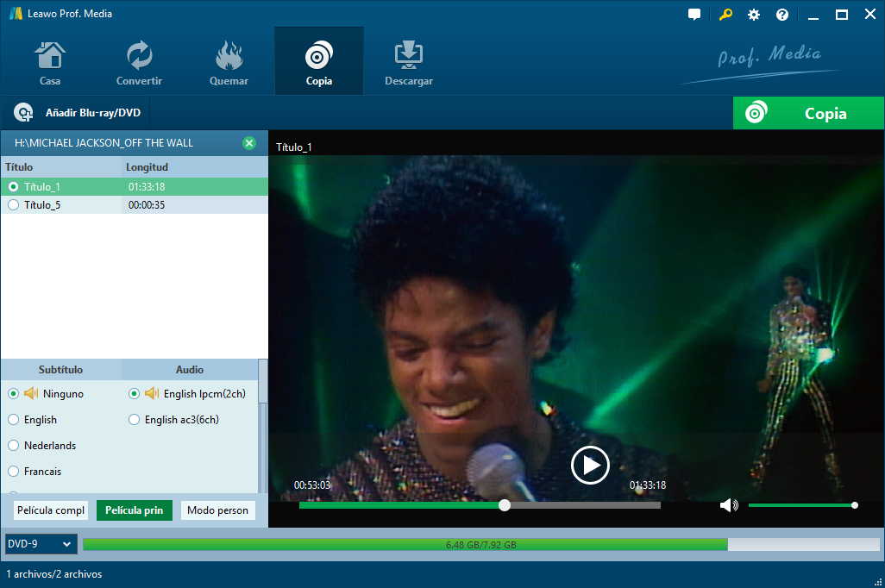885x588 pixels.
Task: Choose Modo person copy mode
Action: [218, 510]
